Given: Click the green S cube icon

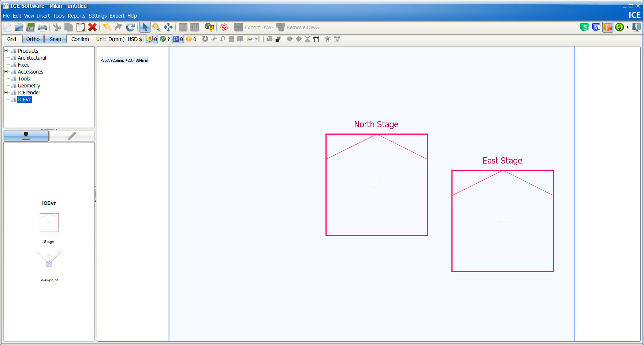Looking at the screenshot, I should click(584, 27).
